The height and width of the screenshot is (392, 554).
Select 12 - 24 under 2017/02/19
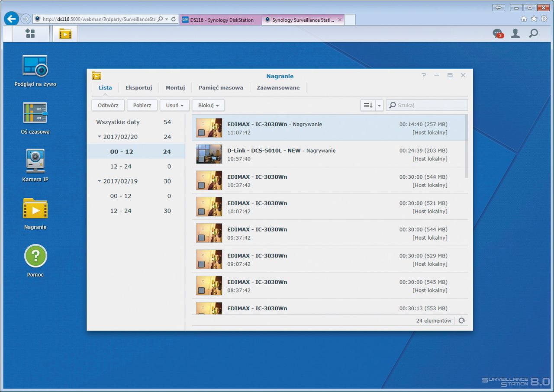[135, 211]
